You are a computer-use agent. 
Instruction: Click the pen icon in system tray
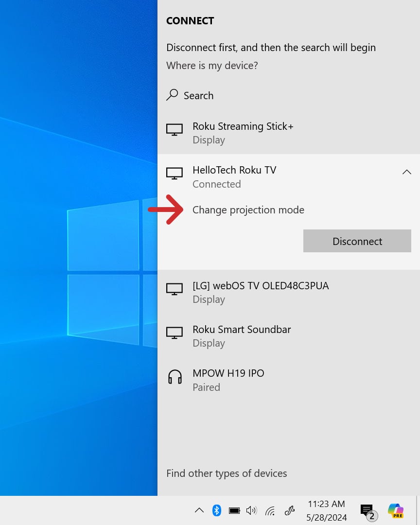click(290, 510)
